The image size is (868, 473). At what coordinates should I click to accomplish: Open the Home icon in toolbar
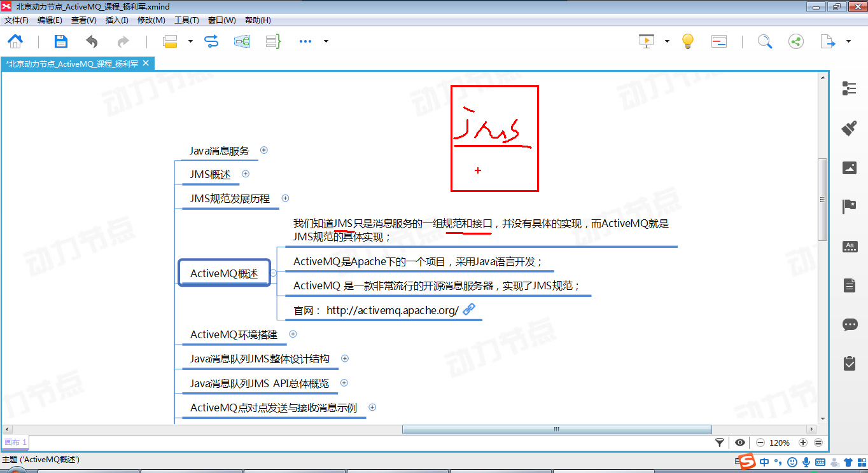15,41
